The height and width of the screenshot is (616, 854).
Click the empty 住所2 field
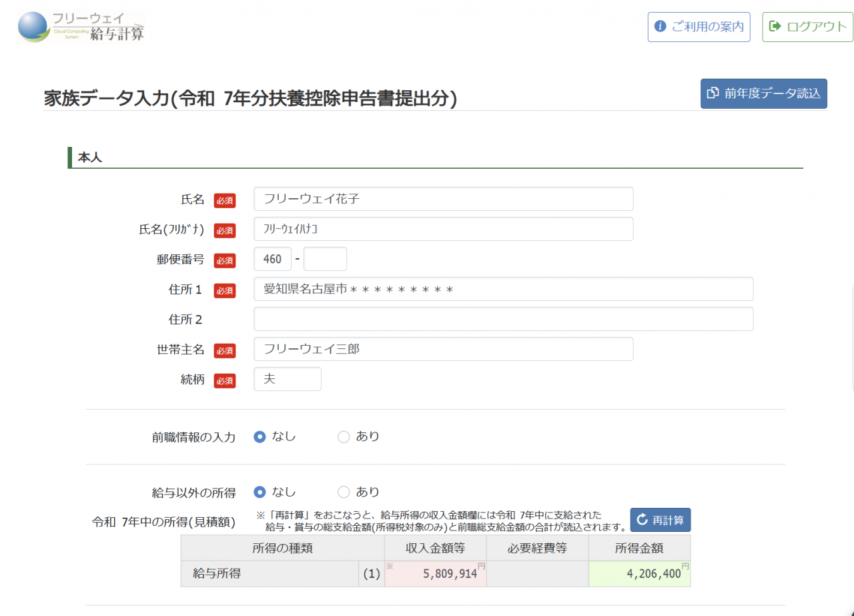point(503,319)
